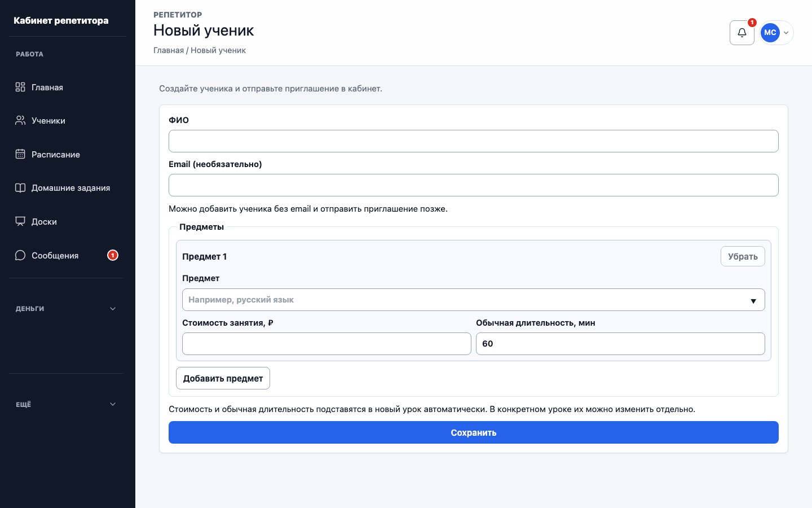Open Расписание from the sidebar

tap(67, 154)
